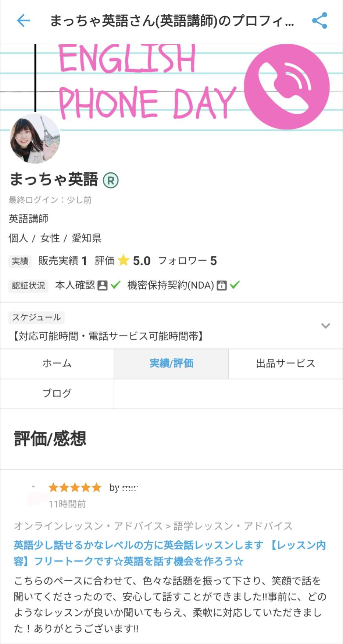Tap the pink phone call icon
The image size is (343, 644).
click(x=287, y=87)
